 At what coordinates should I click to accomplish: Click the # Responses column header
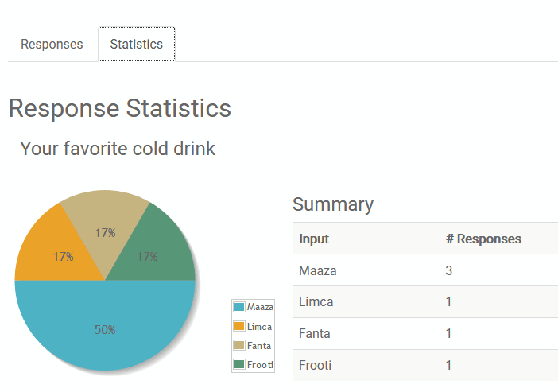click(x=483, y=239)
